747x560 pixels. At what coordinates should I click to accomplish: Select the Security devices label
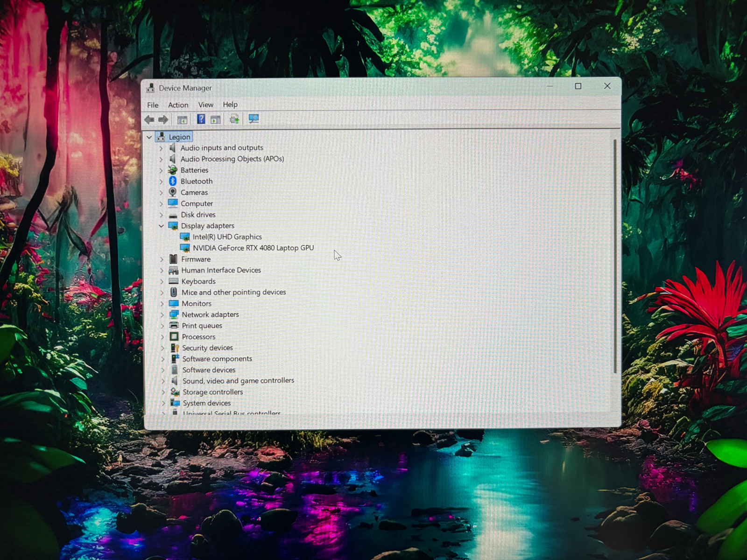click(207, 348)
